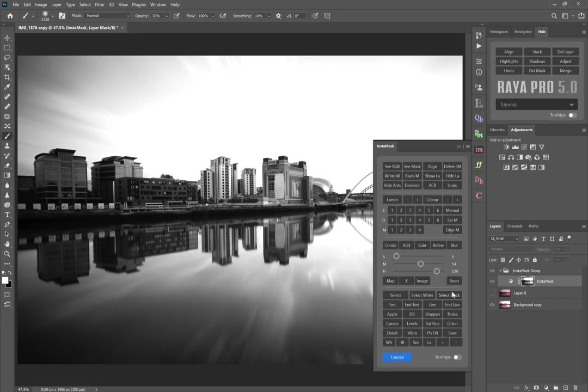Click the M midtone slider handle
Viewport: 588px width, 392px height.
click(420, 264)
